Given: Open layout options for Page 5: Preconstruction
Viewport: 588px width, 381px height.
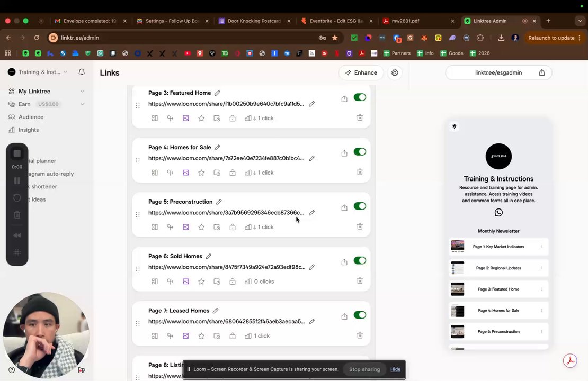Looking at the screenshot, I should pos(155,227).
